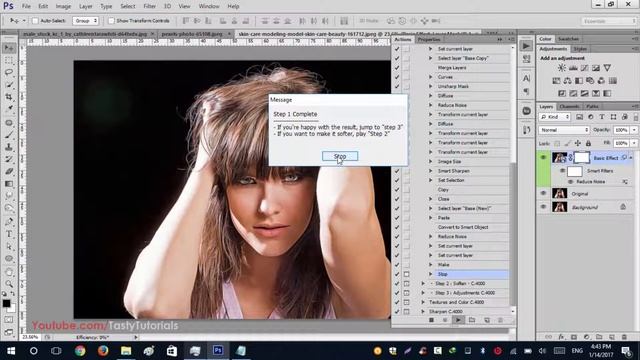
Task: Open the Window menu
Action: click(x=209, y=7)
